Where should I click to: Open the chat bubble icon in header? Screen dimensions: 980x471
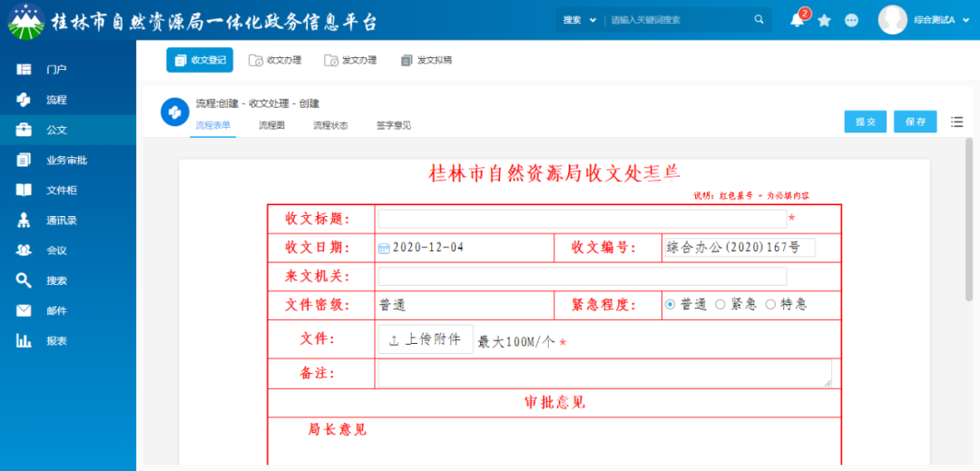pos(851,20)
